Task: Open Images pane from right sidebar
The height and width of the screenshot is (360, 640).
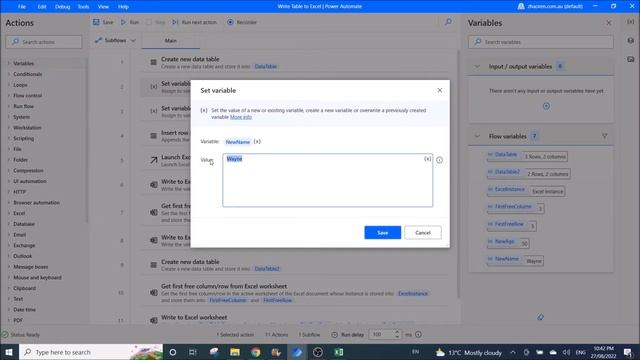Action: (x=631, y=59)
